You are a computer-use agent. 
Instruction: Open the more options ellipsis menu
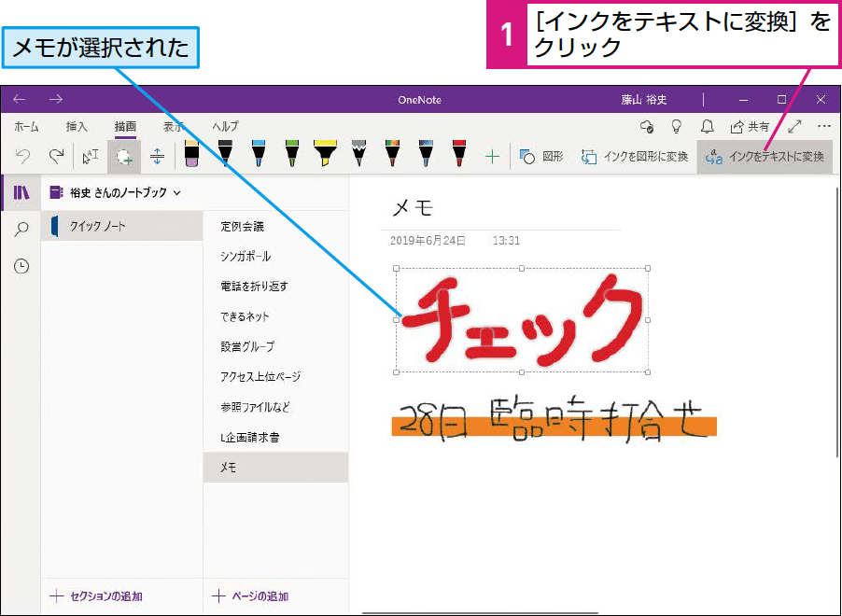[824, 127]
